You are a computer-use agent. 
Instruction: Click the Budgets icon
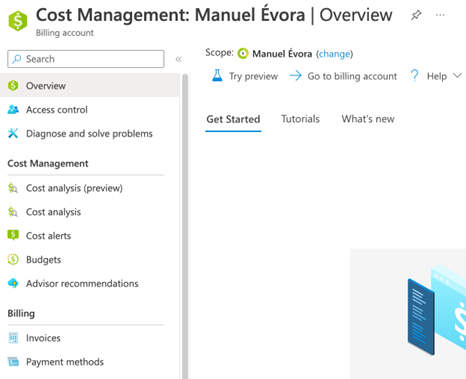(13, 259)
